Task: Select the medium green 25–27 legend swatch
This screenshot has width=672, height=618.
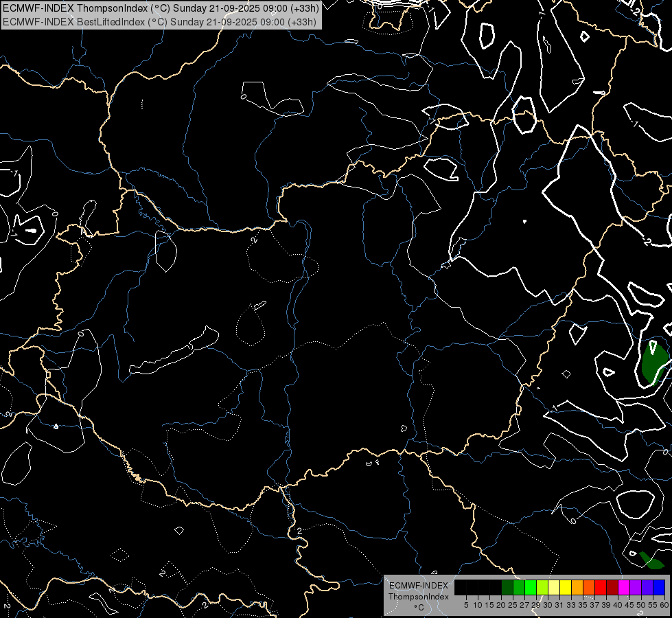Action: tap(519, 587)
